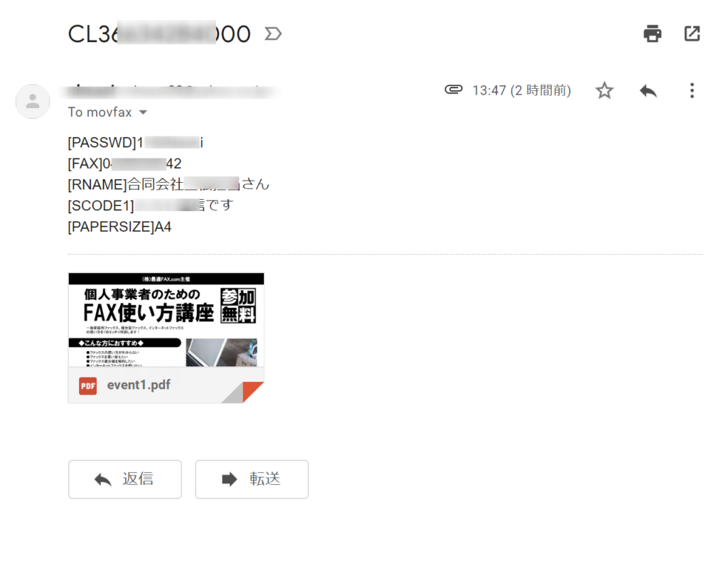Screen dimensions: 728x573
Task: Click the orange folded corner of the attachment
Action: [x=252, y=392]
